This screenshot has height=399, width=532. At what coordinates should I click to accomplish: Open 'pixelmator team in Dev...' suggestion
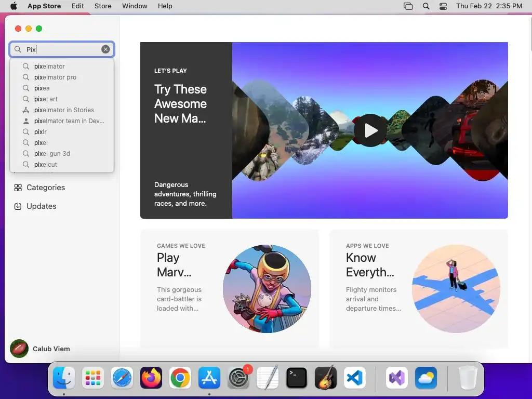click(x=62, y=121)
